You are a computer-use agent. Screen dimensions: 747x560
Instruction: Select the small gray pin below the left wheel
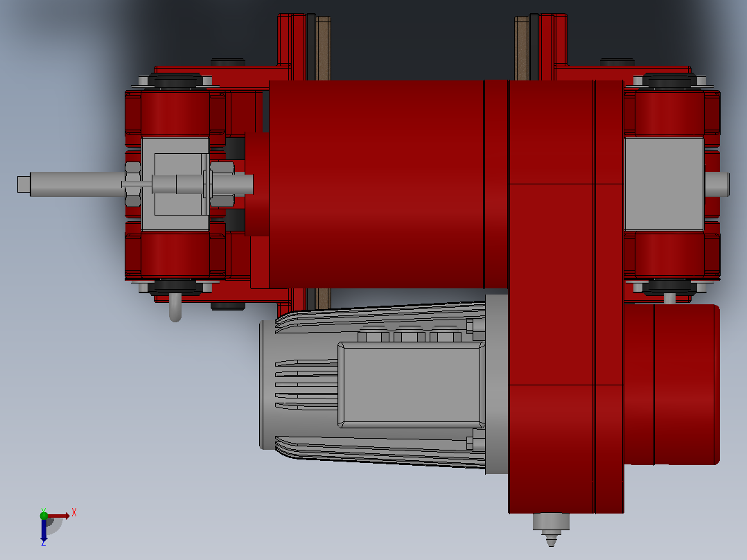[x=175, y=308]
